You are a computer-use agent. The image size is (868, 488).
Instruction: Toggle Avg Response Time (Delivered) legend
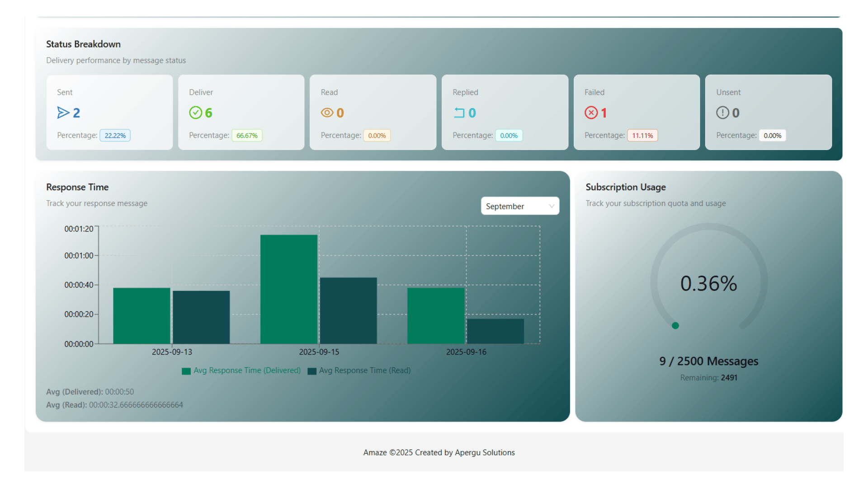click(241, 371)
